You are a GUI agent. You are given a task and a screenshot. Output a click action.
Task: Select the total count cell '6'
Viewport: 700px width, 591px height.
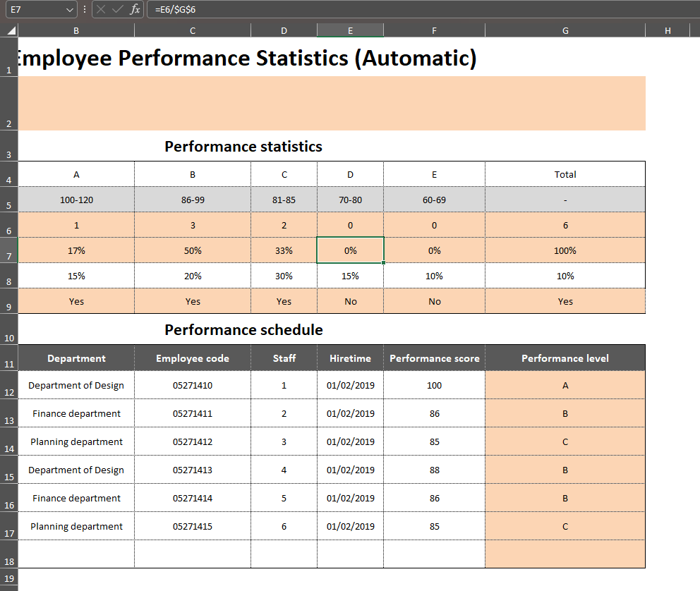tap(565, 225)
